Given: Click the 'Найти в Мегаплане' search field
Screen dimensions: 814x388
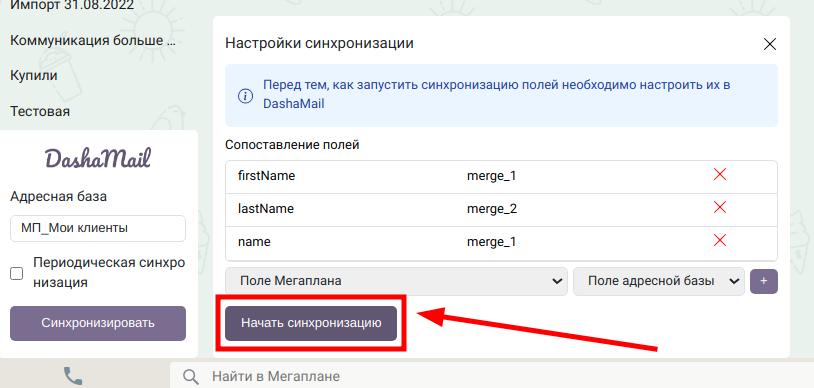Looking at the screenshot, I should (x=492, y=376).
